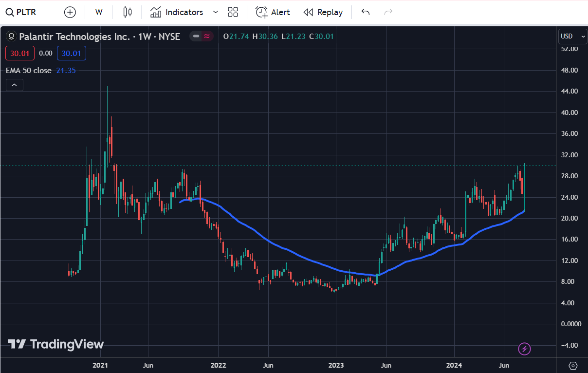Collapse indicator legend with chevron button
Screen dimensions: 588x373
click(14, 85)
